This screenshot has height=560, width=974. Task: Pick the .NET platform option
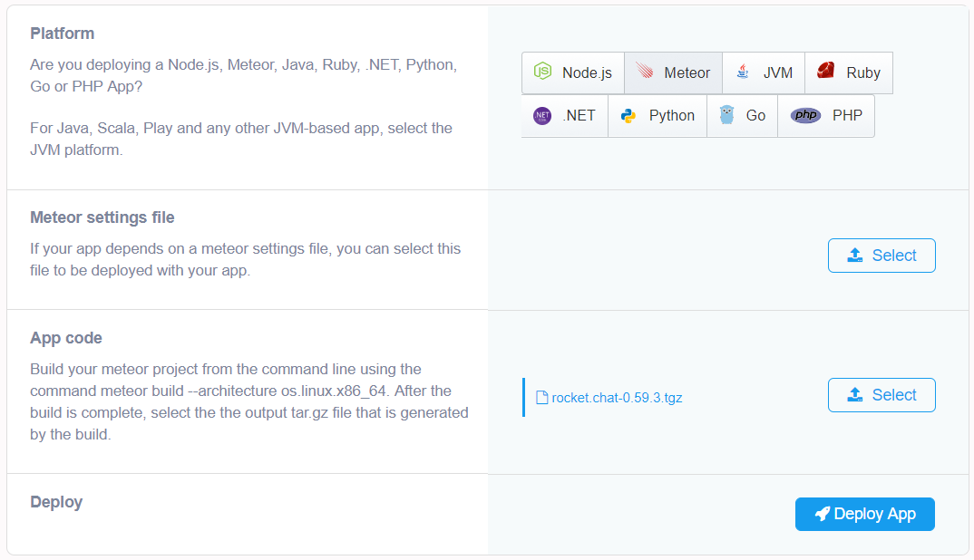565,115
